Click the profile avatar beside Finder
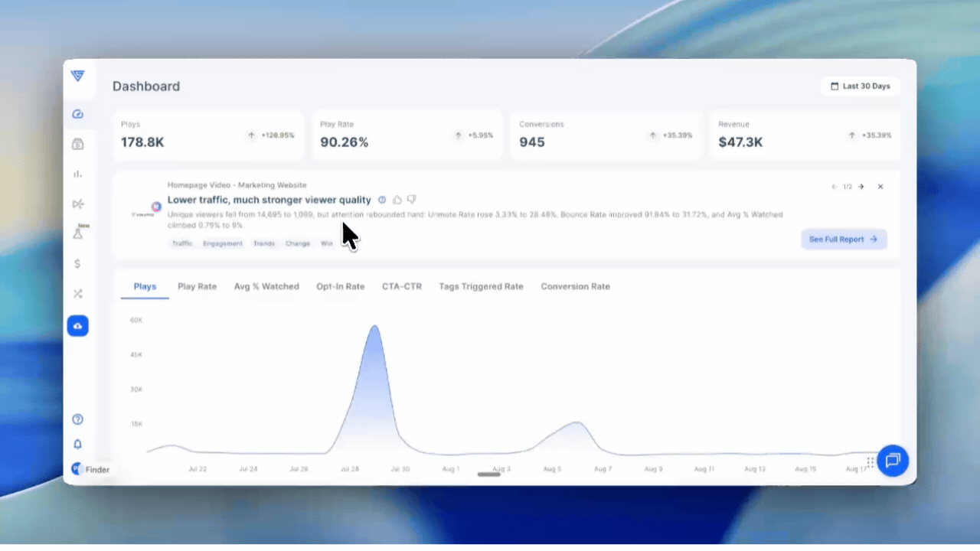Image resolution: width=980 pixels, height=551 pixels. [x=76, y=468]
